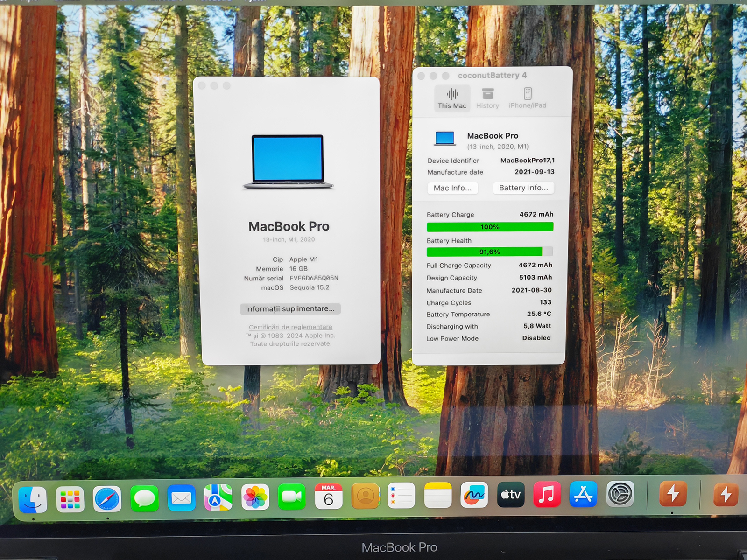Click small MacBook icon in coconutBattery

point(445,139)
